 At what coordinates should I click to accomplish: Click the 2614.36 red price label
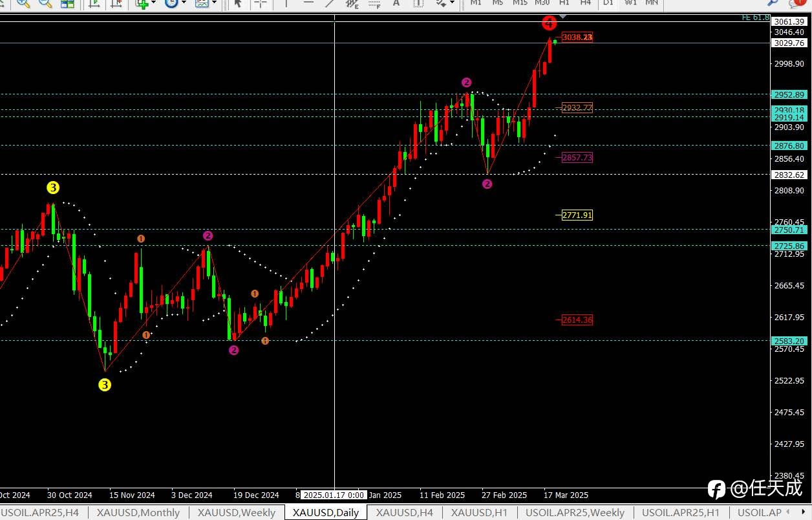coord(577,320)
